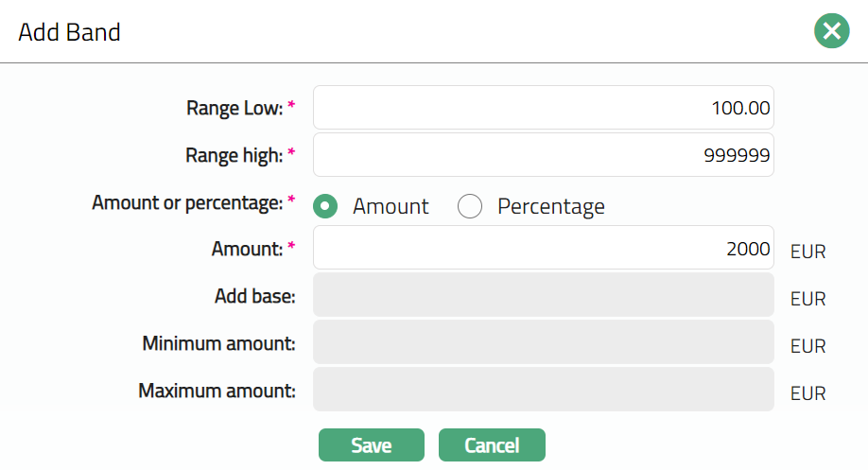
Task: Click the Range Low input field
Action: (x=543, y=108)
